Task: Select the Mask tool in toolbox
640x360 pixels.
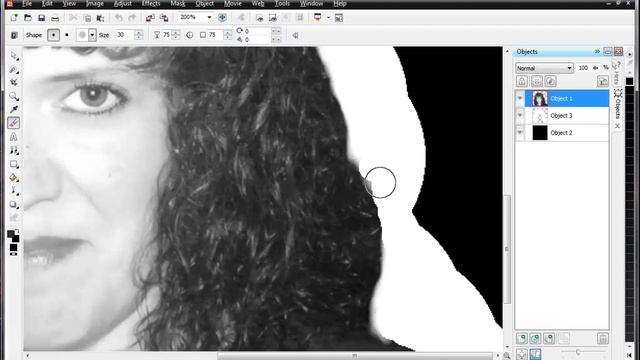Action: (14, 69)
